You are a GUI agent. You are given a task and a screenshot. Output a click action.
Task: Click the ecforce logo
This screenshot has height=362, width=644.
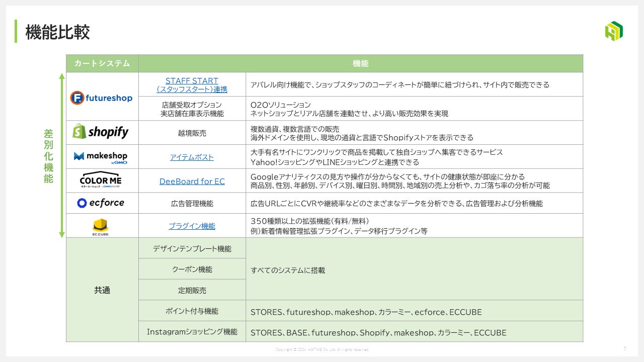[x=101, y=203]
